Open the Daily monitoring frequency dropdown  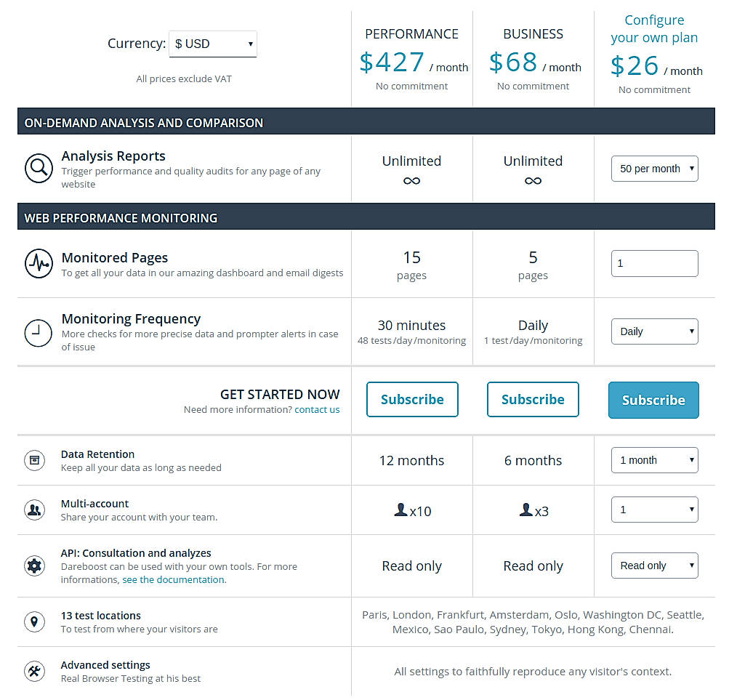point(653,331)
